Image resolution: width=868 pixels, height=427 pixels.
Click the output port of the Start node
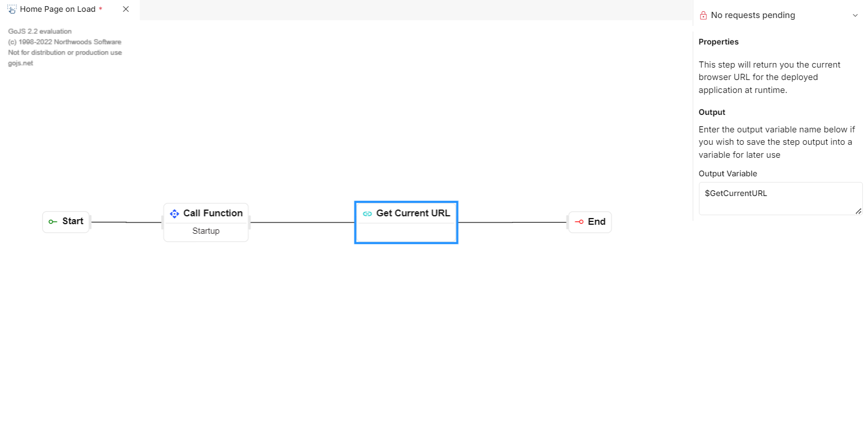coord(90,222)
